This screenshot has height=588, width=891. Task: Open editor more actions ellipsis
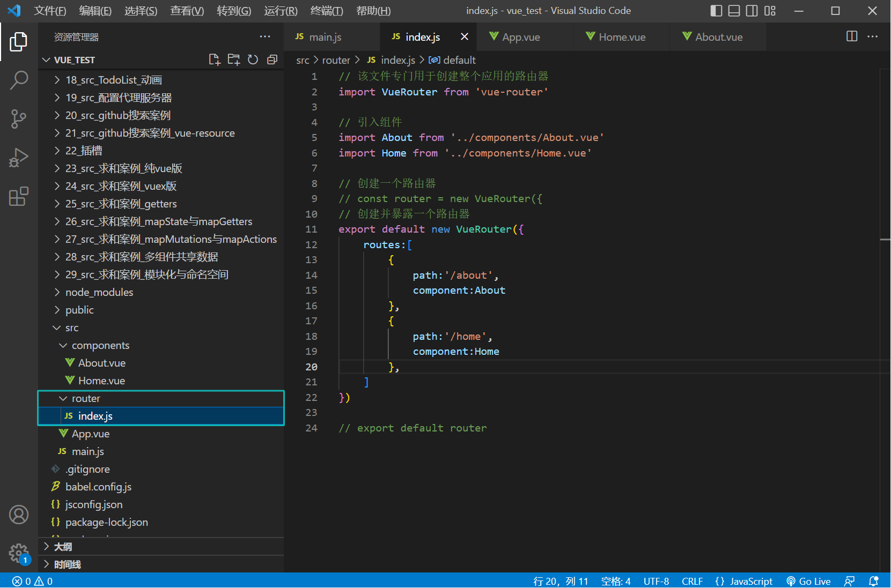coord(873,36)
